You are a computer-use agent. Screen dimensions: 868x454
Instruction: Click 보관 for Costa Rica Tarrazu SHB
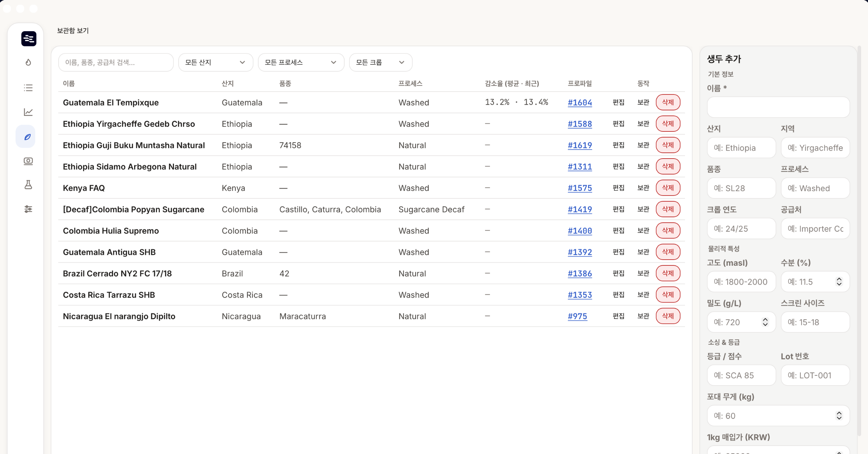point(643,295)
